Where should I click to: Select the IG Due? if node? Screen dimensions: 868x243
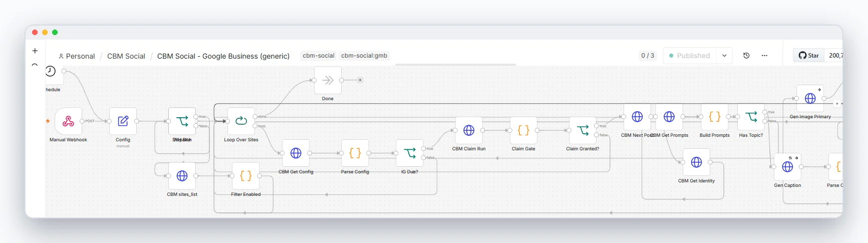click(x=409, y=153)
